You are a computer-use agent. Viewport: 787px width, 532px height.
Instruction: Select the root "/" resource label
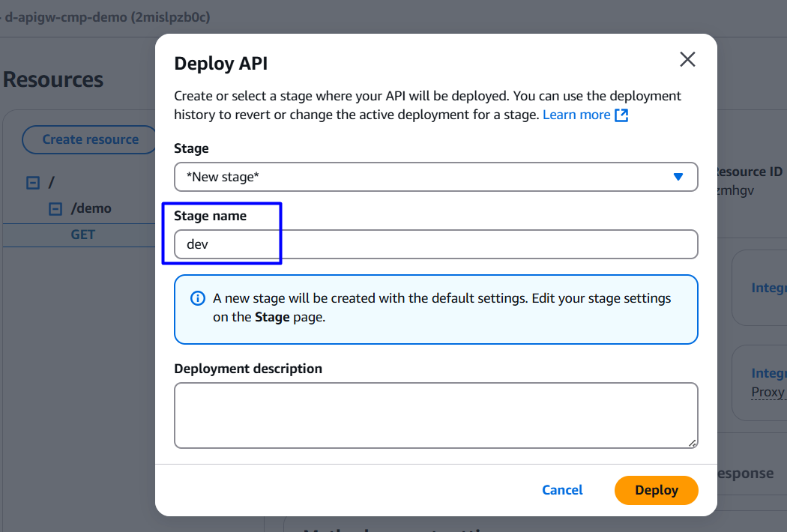pyautogui.click(x=51, y=183)
